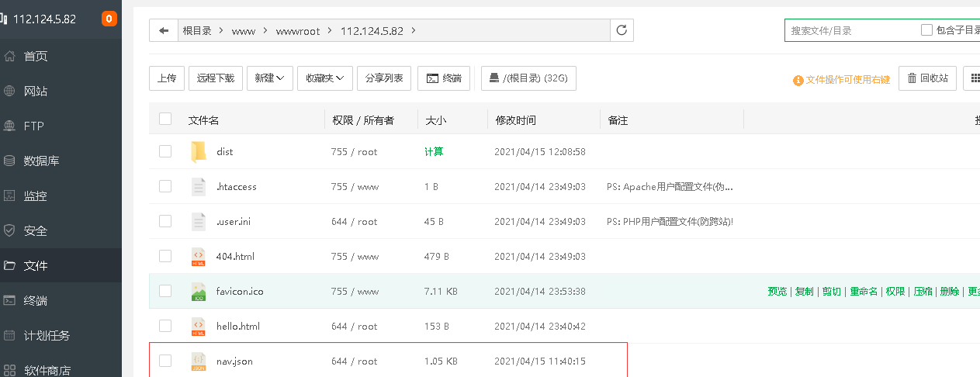Check the .htaccess row checkbox
Screen dimensions: 980x377
[165, 186]
